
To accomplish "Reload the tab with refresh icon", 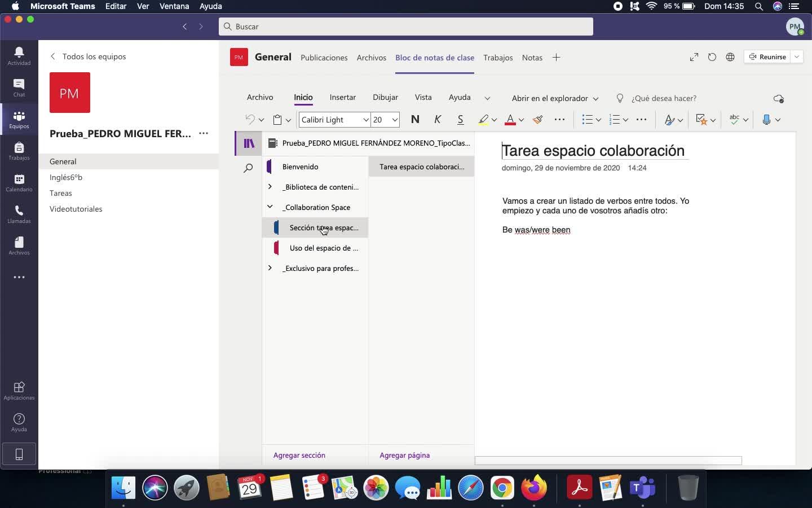I will pos(712,57).
